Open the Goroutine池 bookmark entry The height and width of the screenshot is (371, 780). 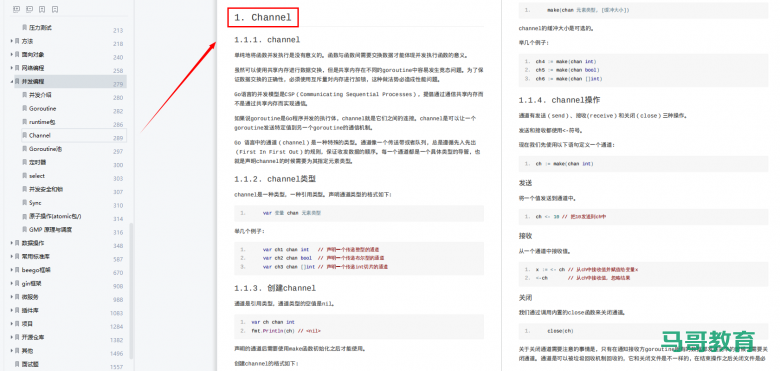tap(45, 149)
